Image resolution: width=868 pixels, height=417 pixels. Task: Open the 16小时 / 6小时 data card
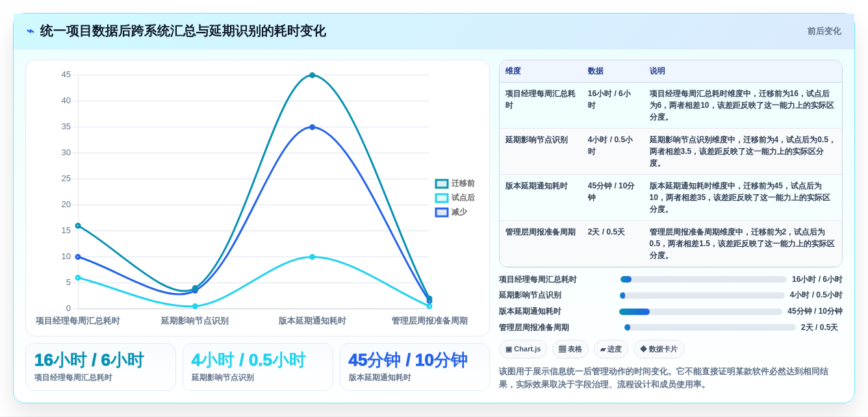click(101, 367)
